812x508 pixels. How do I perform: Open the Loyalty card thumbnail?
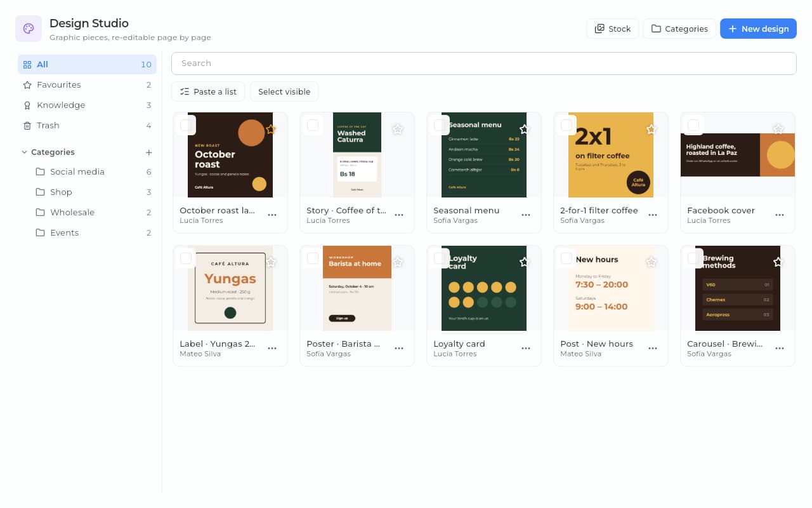coord(484,288)
